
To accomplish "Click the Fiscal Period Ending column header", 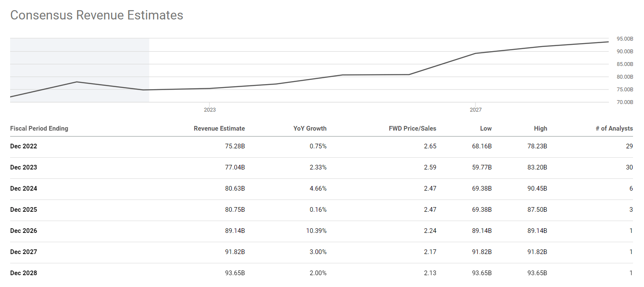I will 39,128.
